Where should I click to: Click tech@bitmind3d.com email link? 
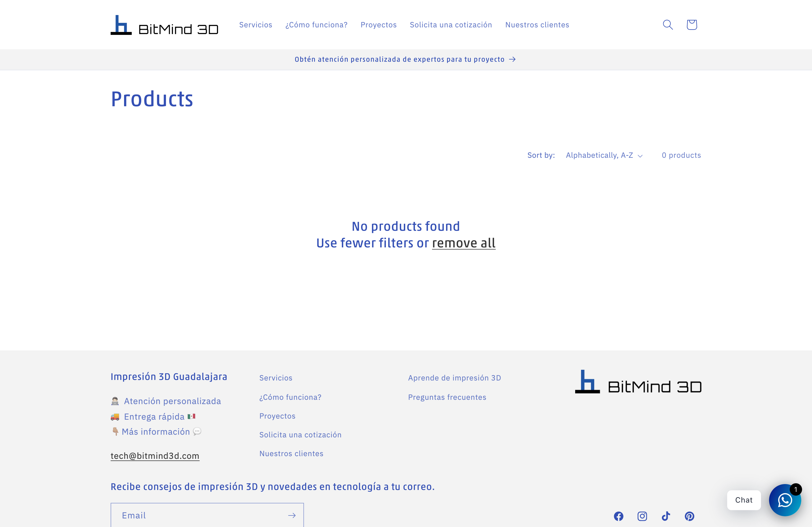155,455
